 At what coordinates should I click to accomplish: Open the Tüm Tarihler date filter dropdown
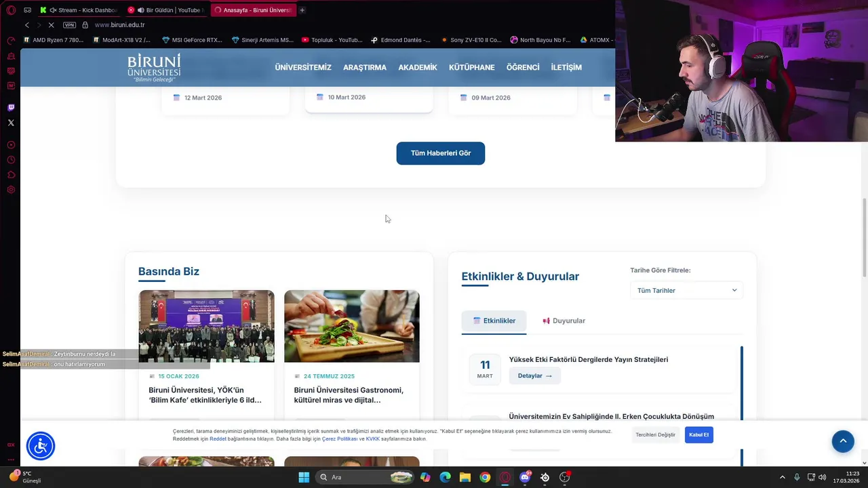click(x=686, y=290)
